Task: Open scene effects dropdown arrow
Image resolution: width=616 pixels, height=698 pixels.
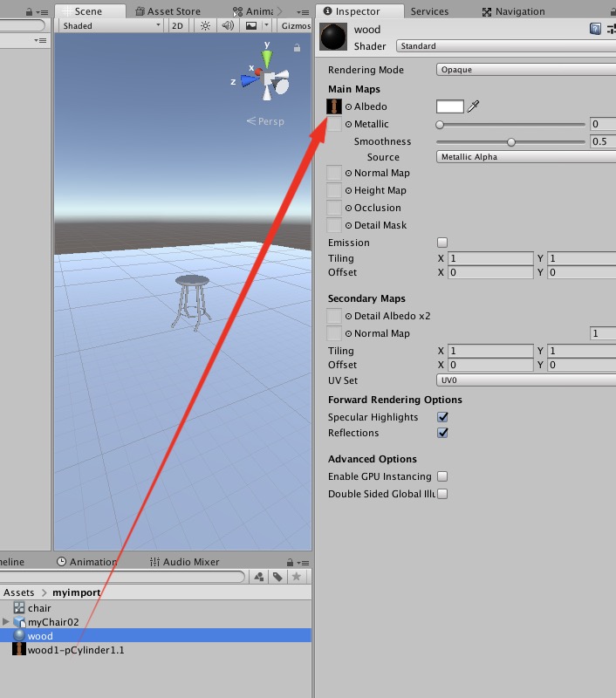Action: (267, 26)
